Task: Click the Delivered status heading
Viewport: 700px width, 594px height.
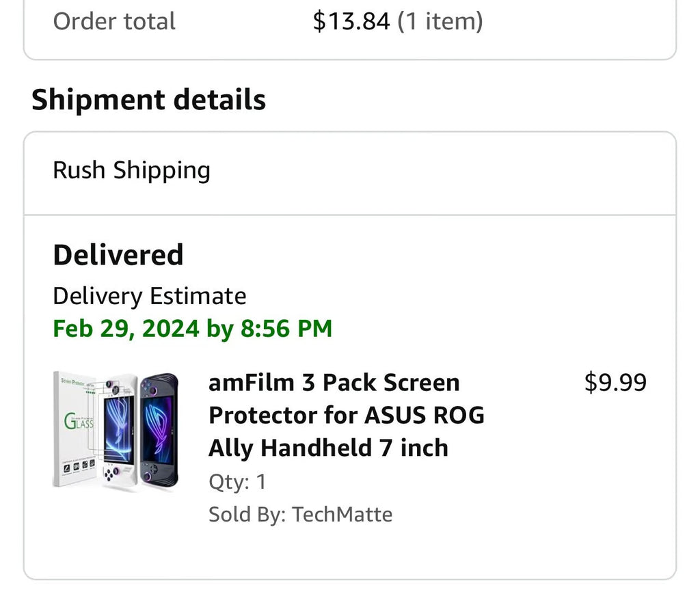Action: 118,255
